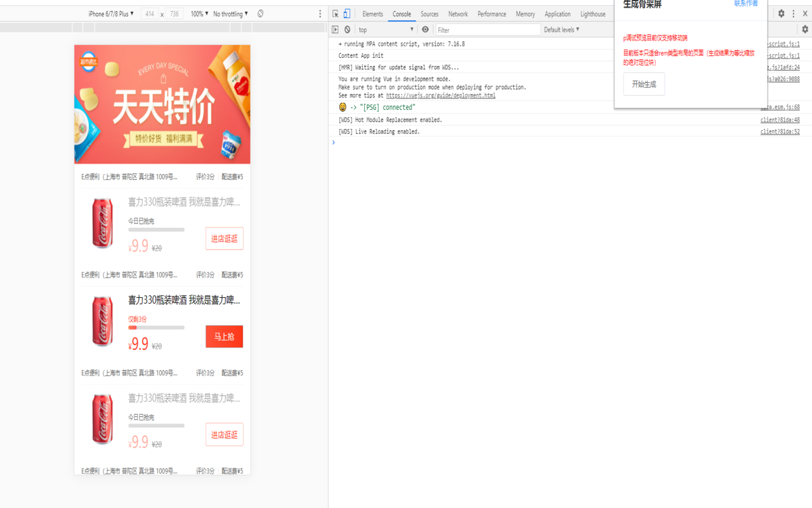Click the rotate screen orientation icon
This screenshot has height=508, width=812.
click(261, 14)
